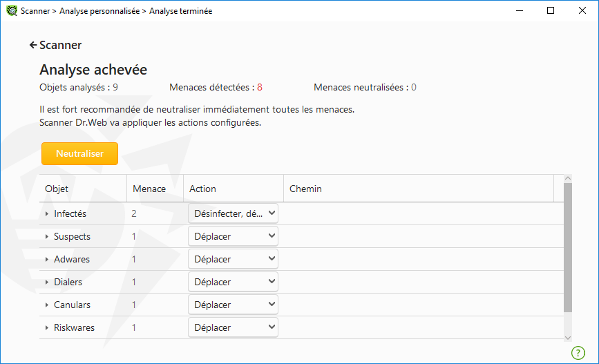Expand the Canulars threat group

tap(46, 305)
